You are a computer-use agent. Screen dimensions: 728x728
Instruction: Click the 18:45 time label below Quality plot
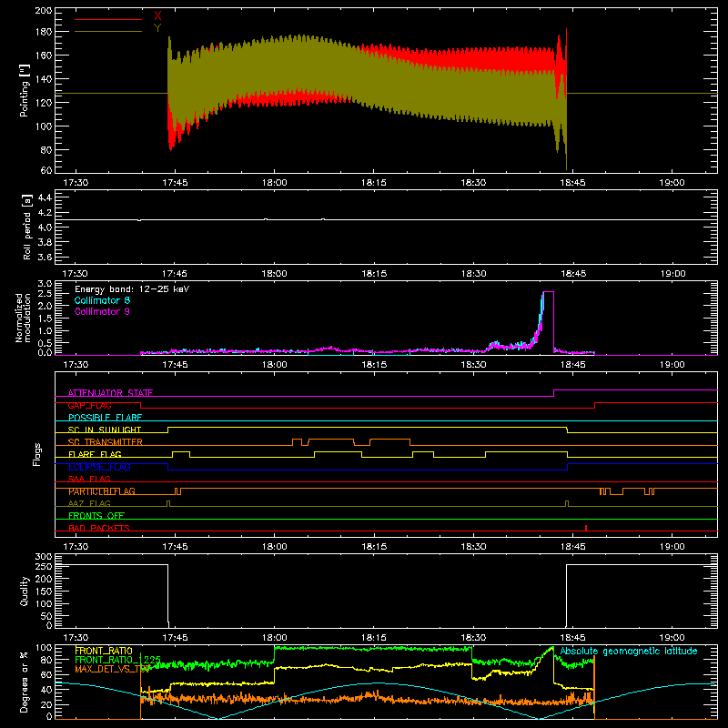pos(573,638)
